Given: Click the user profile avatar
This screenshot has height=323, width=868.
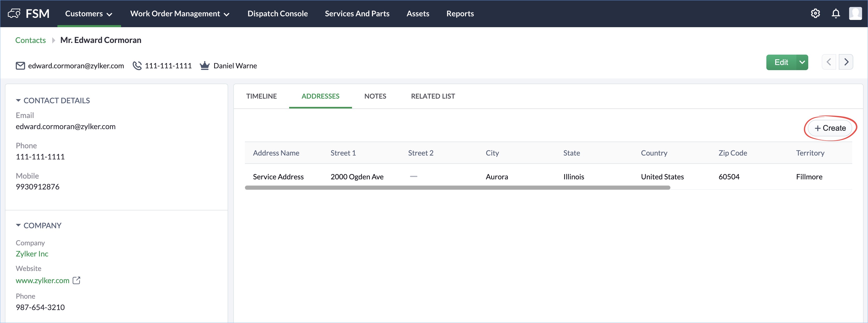Looking at the screenshot, I should click(855, 13).
